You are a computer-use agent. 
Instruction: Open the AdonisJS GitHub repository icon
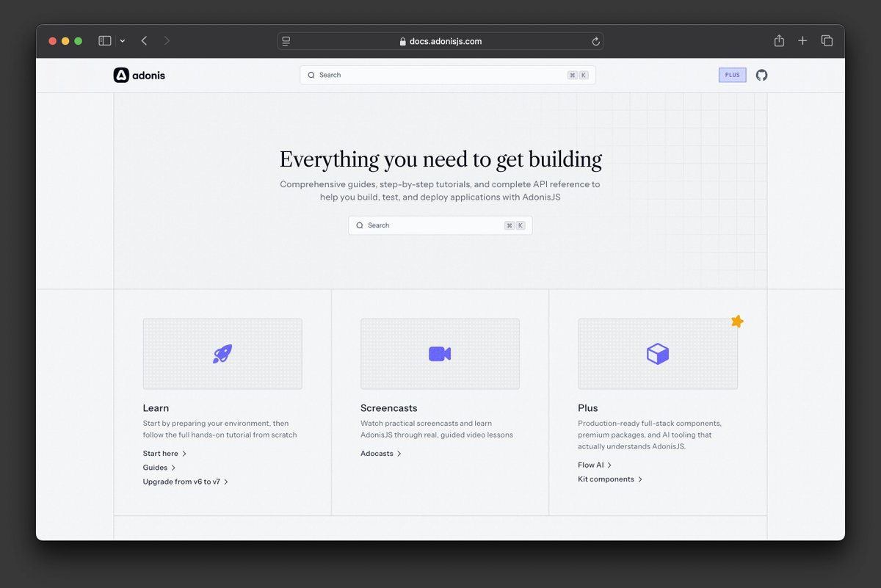point(762,75)
